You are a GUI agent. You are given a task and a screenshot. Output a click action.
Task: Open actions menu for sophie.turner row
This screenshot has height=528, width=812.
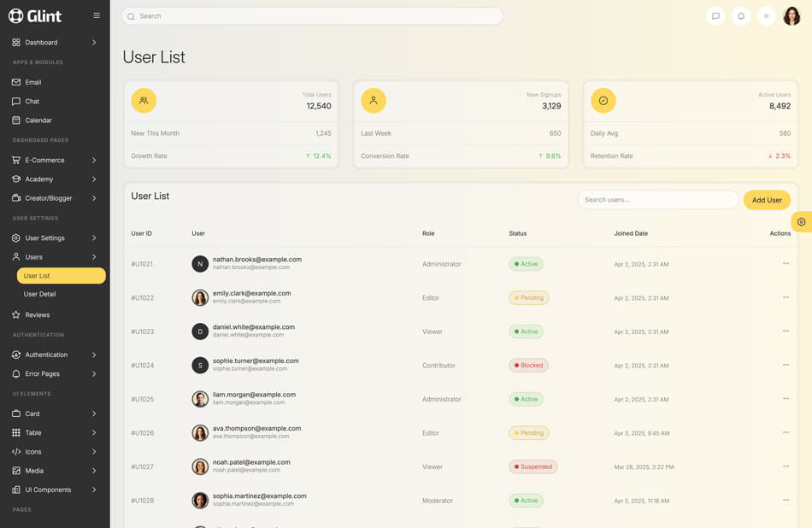(786, 365)
